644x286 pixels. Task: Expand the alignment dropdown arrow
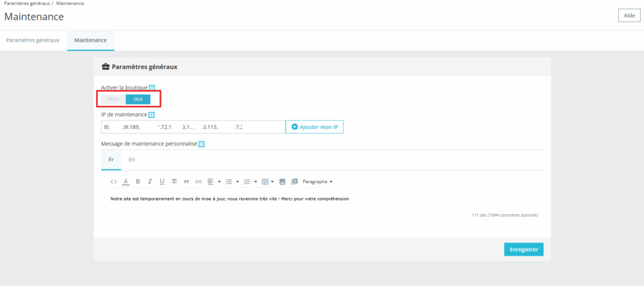click(219, 181)
